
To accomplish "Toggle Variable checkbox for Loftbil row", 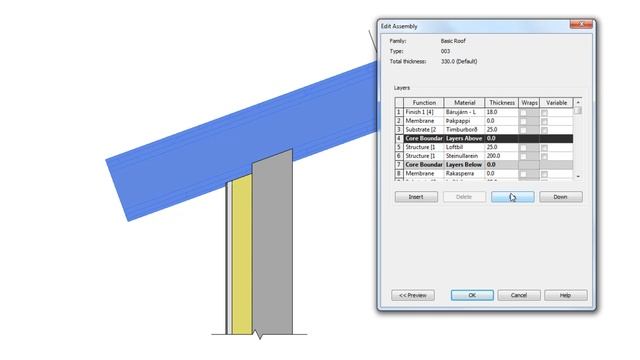I will tap(544, 148).
